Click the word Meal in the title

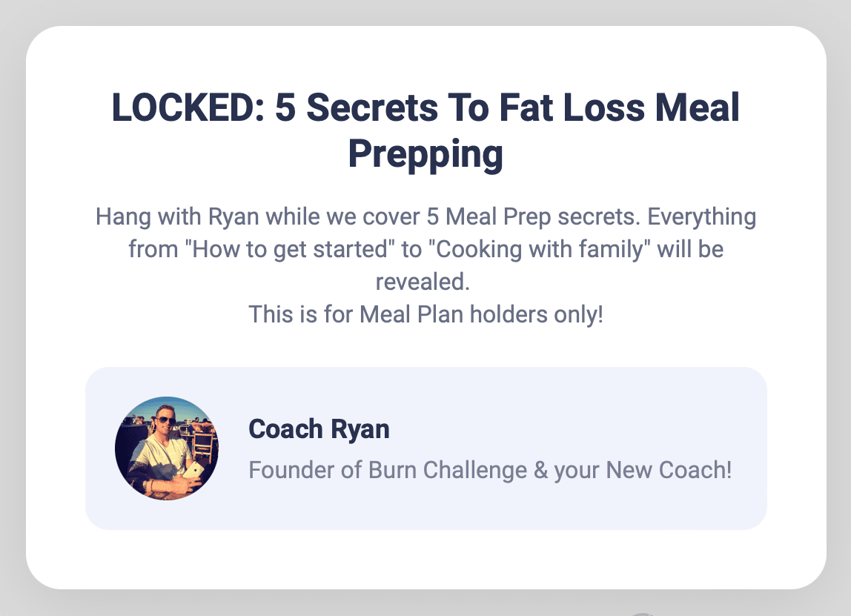click(x=698, y=107)
